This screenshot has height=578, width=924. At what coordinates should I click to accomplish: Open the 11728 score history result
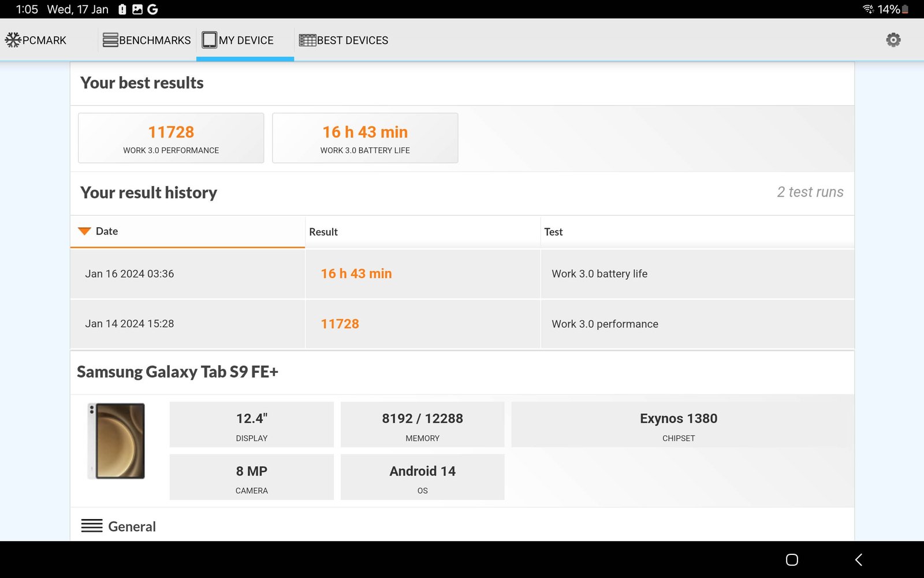(x=340, y=324)
